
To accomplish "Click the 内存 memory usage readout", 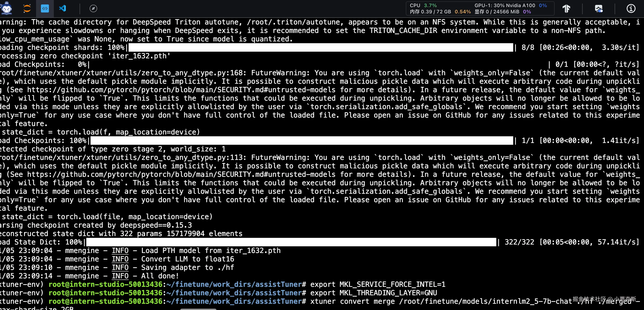I will pyautogui.click(x=440, y=12).
